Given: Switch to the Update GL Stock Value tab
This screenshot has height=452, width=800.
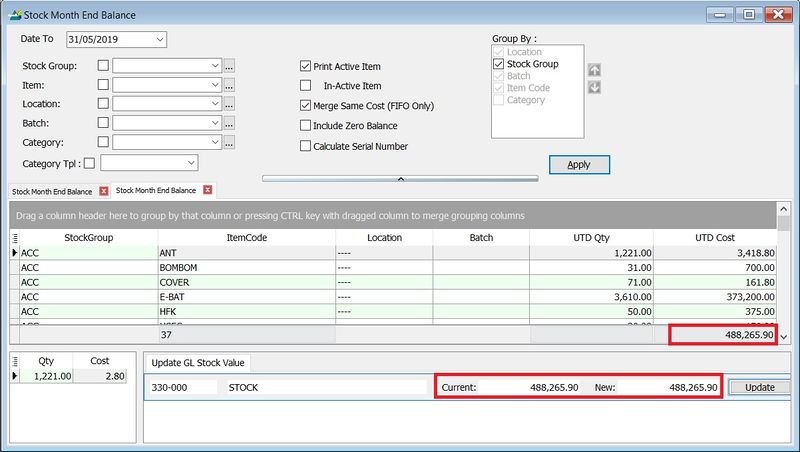Looking at the screenshot, I should point(198,363).
